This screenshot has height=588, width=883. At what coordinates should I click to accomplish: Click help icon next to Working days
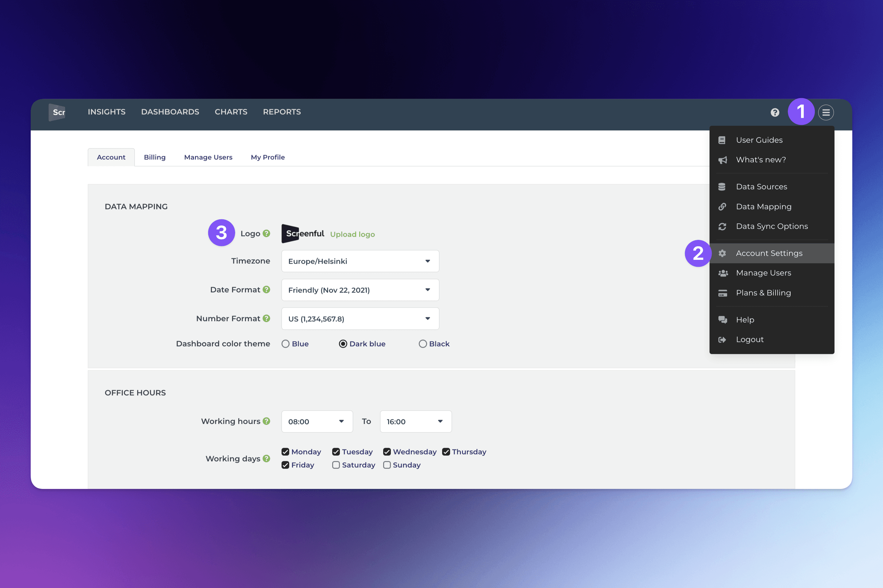point(266,459)
